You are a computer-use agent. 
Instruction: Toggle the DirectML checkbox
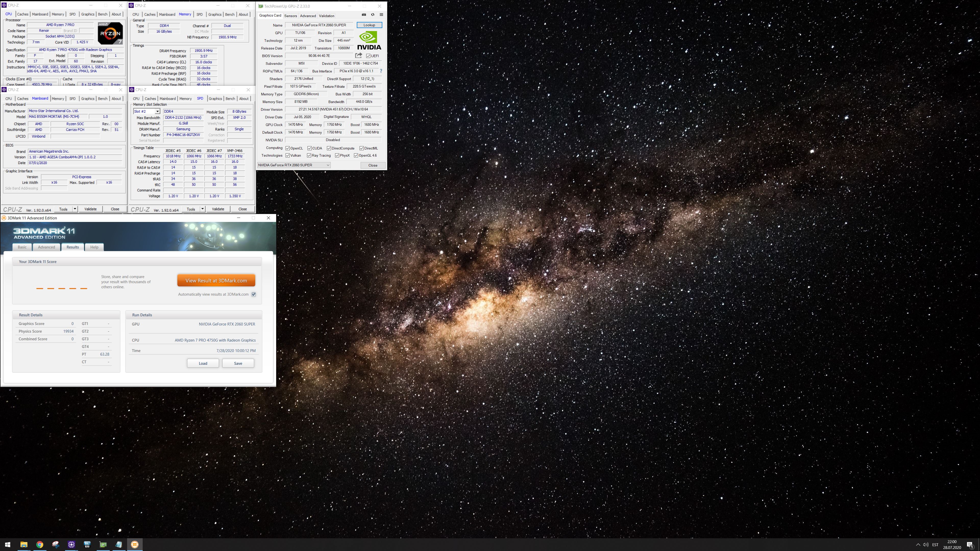tap(361, 148)
